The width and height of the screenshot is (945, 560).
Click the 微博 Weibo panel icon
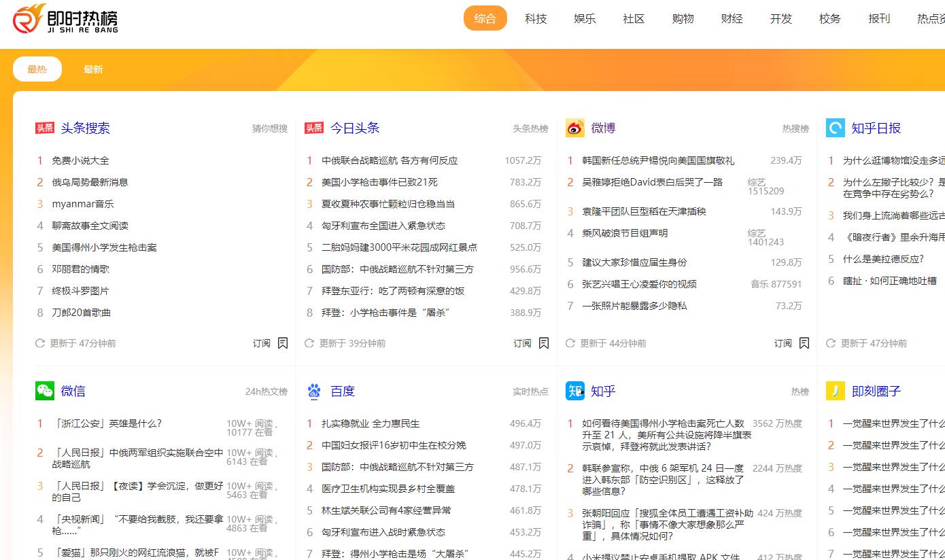point(574,128)
